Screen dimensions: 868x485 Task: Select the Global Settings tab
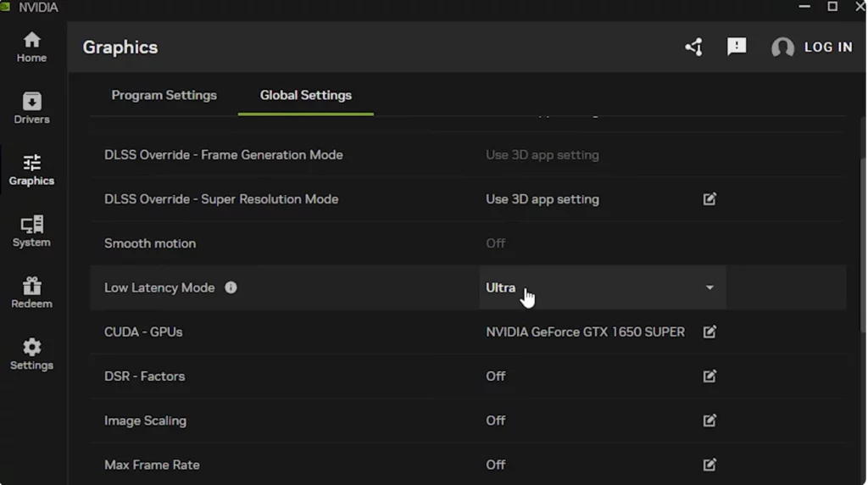click(305, 95)
